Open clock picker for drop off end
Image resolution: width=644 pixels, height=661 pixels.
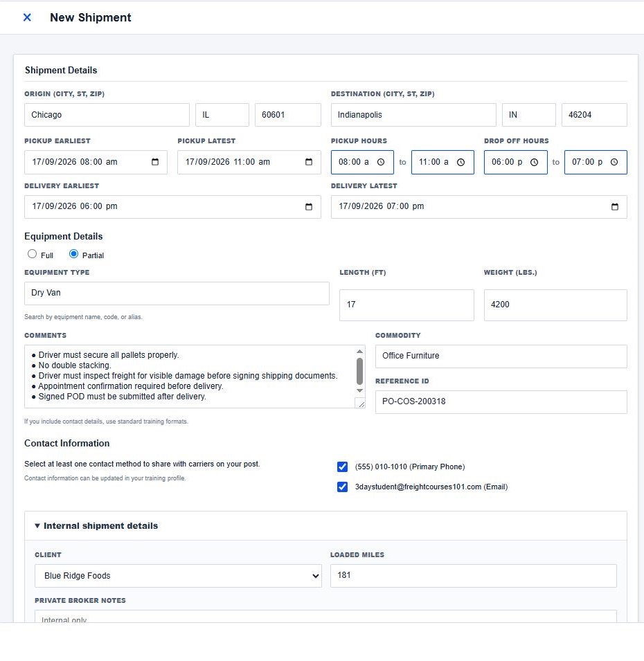tap(614, 162)
